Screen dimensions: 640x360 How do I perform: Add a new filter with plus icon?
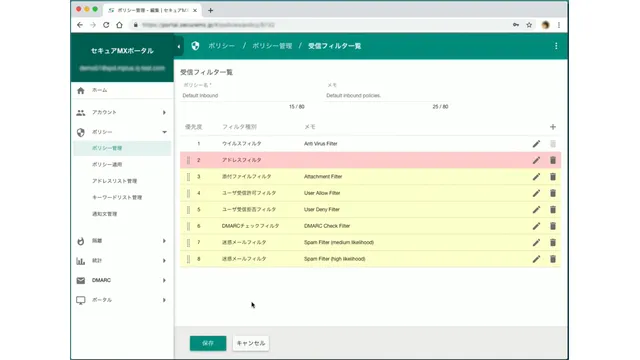click(x=553, y=127)
